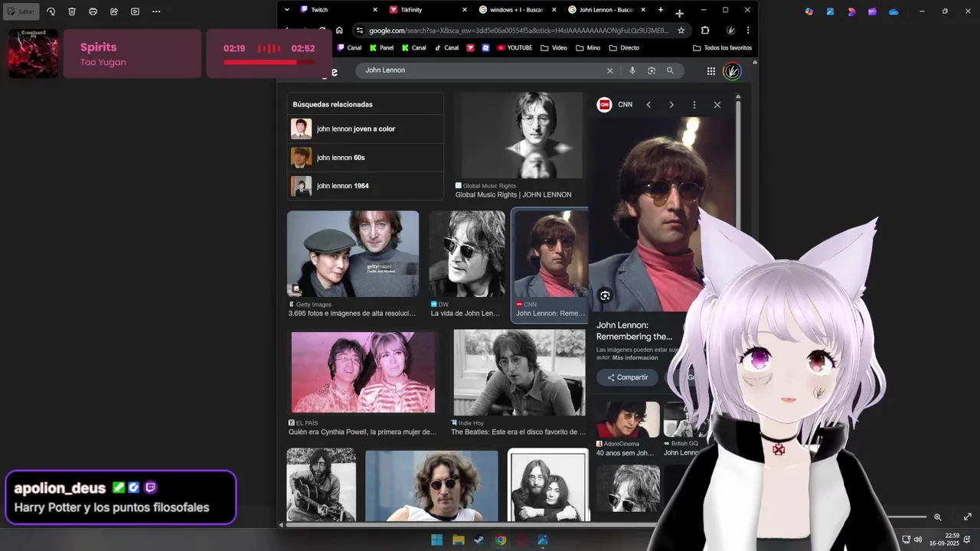Screen dimensions: 980x551
Task: Select the John Lennon search tab
Action: point(606,10)
